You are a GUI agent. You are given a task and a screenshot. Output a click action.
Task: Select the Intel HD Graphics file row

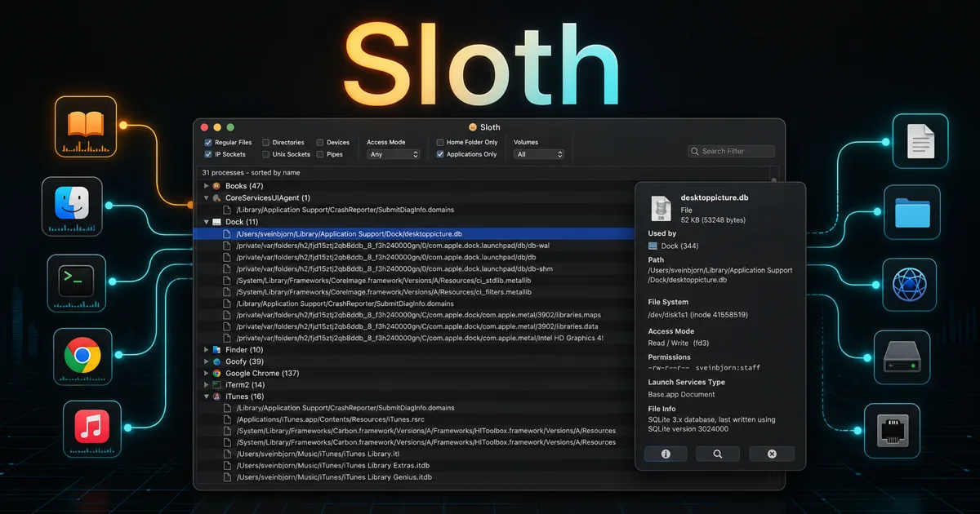pyautogui.click(x=416, y=338)
